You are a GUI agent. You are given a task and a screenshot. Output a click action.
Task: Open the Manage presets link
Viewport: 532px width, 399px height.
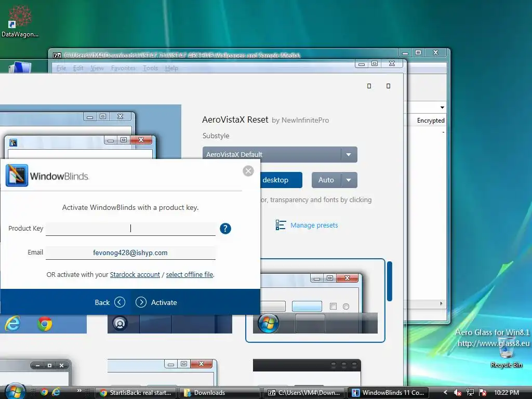coord(314,225)
